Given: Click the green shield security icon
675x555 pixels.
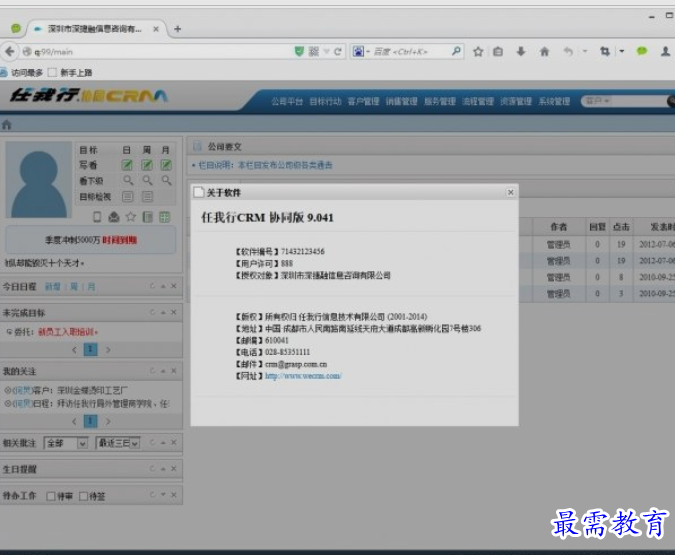Looking at the screenshot, I should click(x=299, y=52).
